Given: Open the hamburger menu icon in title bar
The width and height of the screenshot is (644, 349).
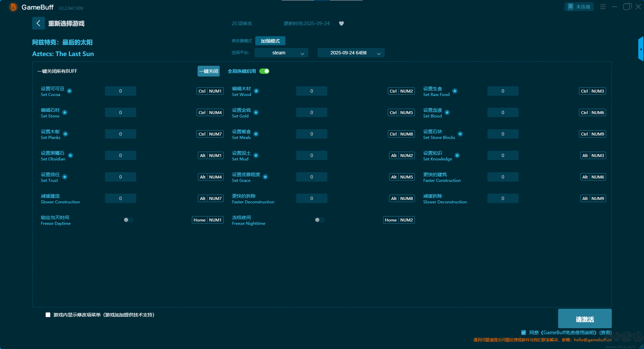Looking at the screenshot, I should [603, 7].
